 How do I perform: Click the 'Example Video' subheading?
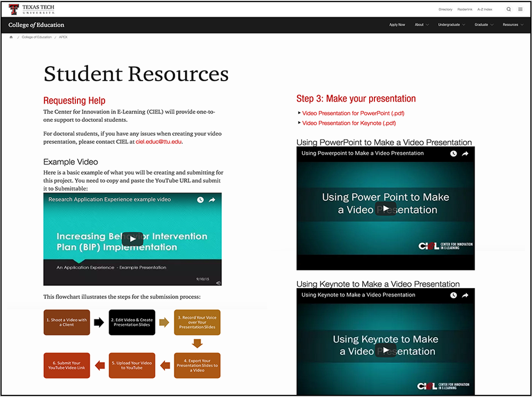coord(71,162)
